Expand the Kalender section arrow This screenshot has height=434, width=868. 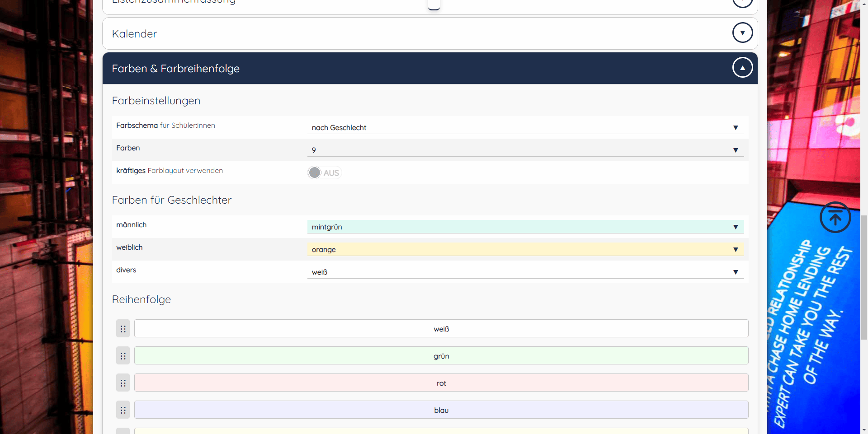tap(742, 33)
